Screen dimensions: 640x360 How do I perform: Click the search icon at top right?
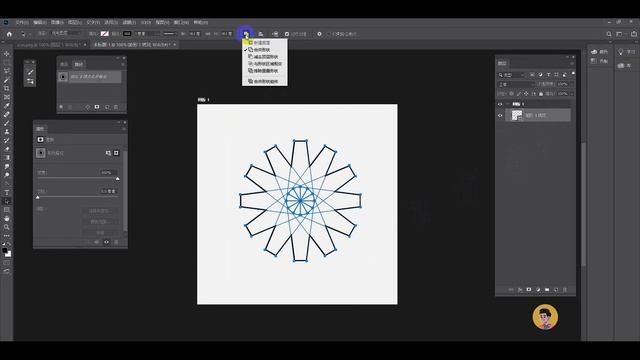click(x=609, y=34)
